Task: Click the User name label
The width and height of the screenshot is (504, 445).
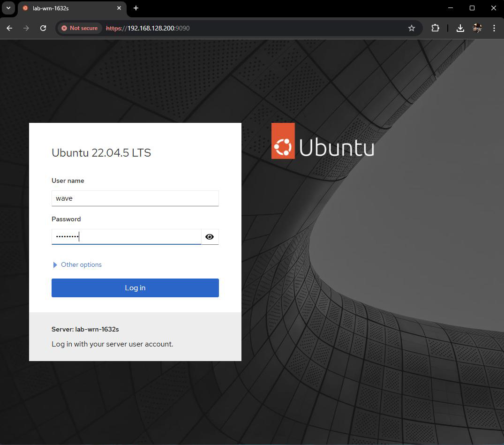Action: 68,181
